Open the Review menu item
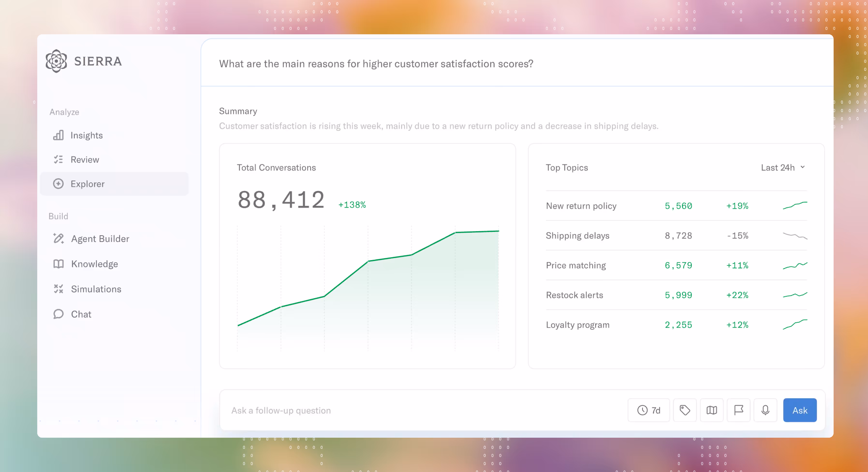The height and width of the screenshot is (472, 868). pyautogui.click(x=114, y=159)
